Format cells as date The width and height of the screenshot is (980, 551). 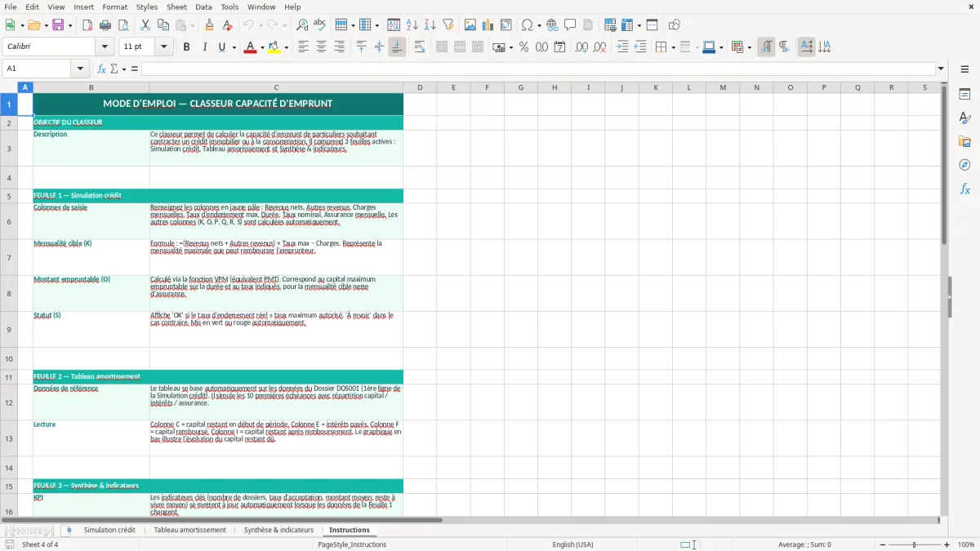(559, 47)
